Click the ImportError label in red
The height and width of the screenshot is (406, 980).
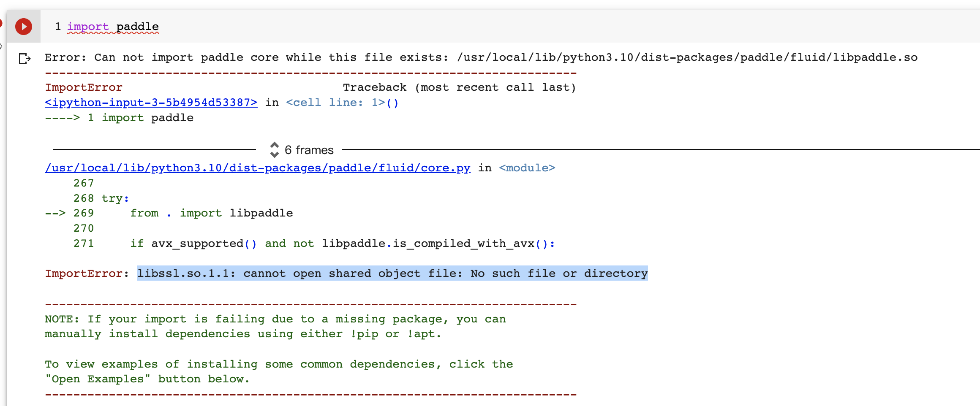pyautogui.click(x=83, y=87)
